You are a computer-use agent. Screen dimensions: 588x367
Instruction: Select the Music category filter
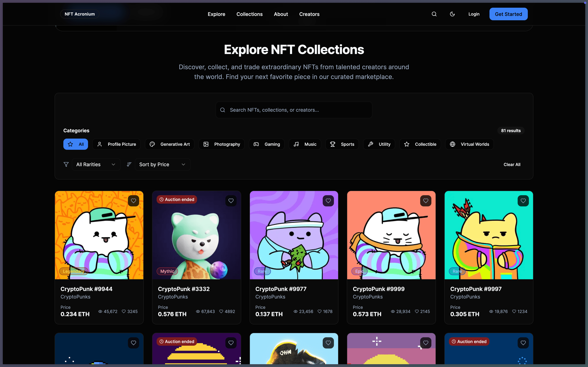click(305, 144)
